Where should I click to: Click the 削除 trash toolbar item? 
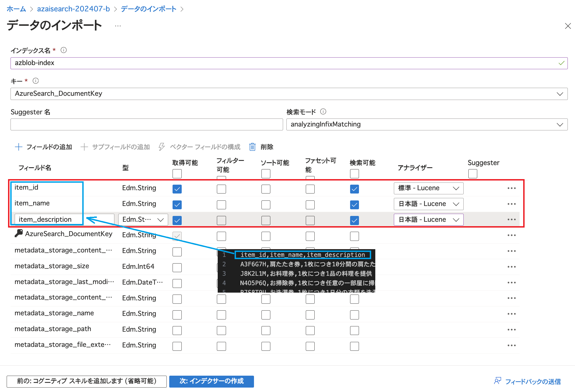click(261, 147)
